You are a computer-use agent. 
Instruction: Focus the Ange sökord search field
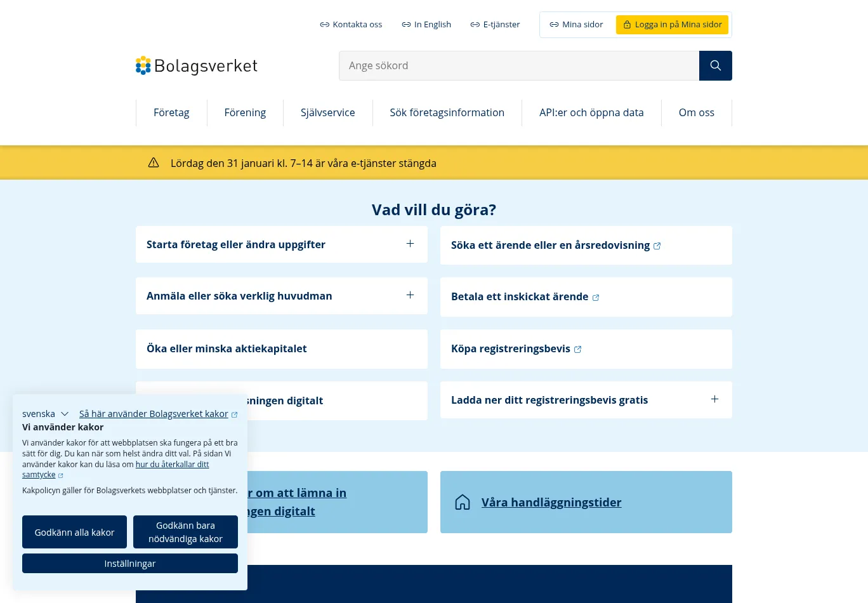tap(518, 66)
